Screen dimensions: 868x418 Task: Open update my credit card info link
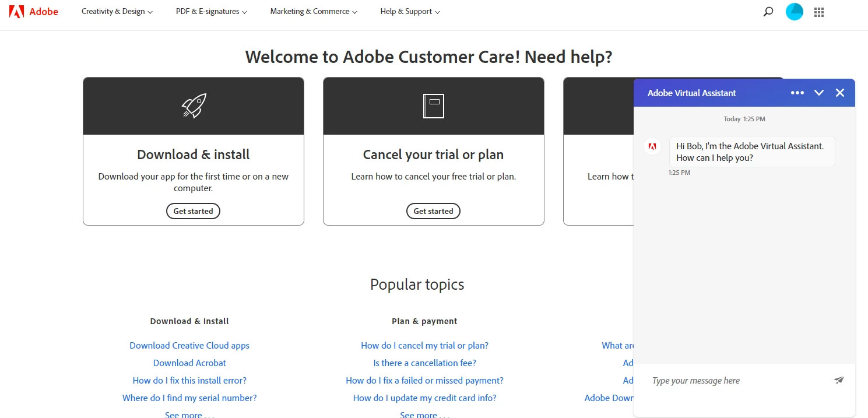(x=424, y=398)
